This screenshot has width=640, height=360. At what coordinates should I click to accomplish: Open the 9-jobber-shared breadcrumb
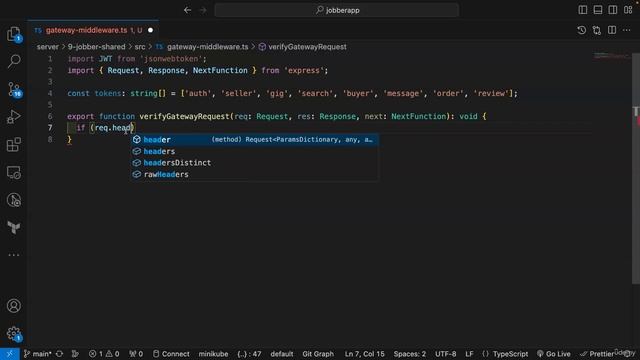96,47
